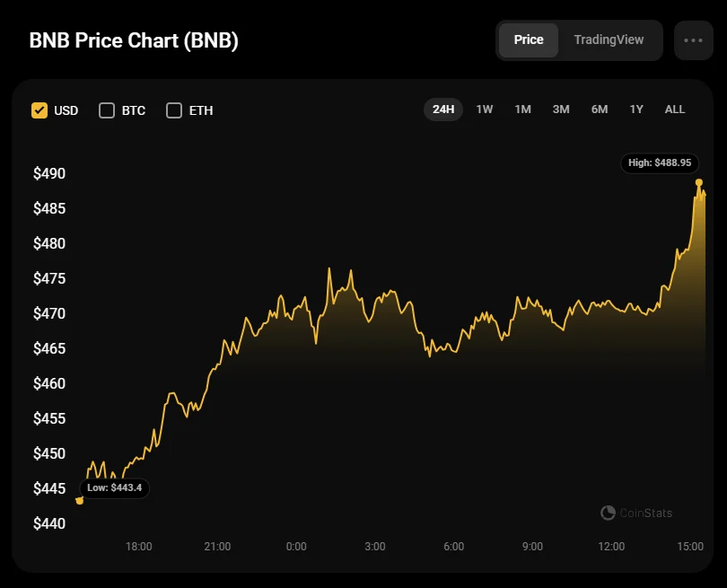Enable the ETH currency checkbox
This screenshot has height=588, width=727.
[174, 110]
